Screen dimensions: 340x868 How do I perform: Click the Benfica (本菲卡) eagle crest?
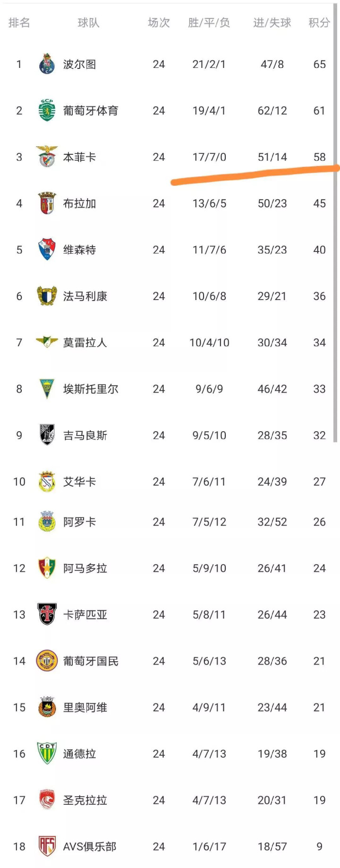pyautogui.click(x=47, y=157)
